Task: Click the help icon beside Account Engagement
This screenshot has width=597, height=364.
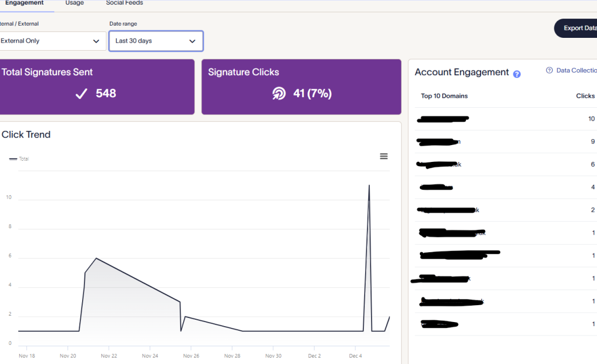Action: (x=517, y=74)
